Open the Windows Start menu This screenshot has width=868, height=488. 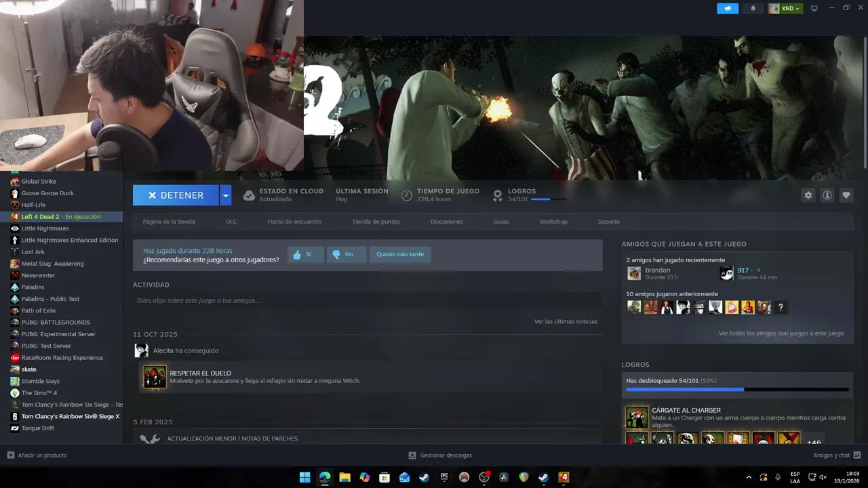point(305,477)
